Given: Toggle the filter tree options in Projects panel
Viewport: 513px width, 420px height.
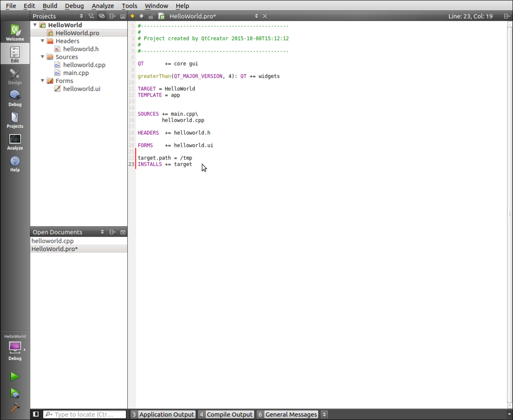Looking at the screenshot, I should point(91,16).
